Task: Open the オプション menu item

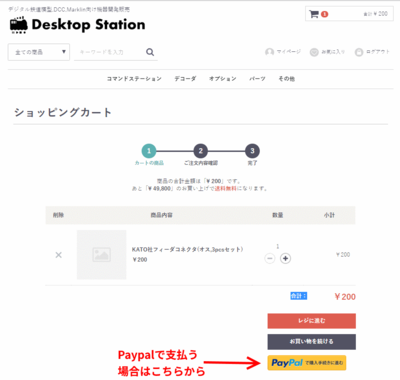Action: [223, 79]
